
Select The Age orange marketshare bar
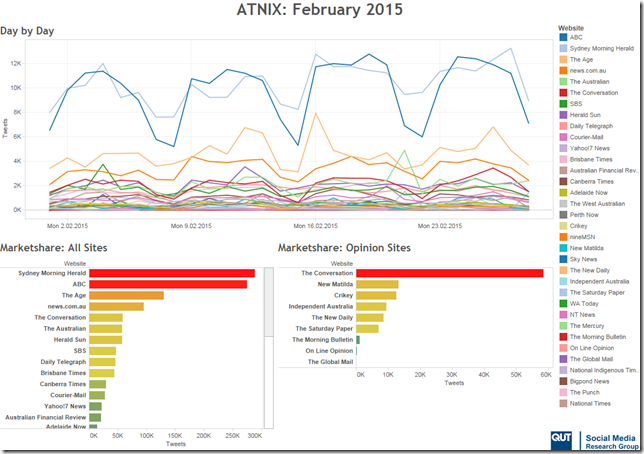pos(126,295)
